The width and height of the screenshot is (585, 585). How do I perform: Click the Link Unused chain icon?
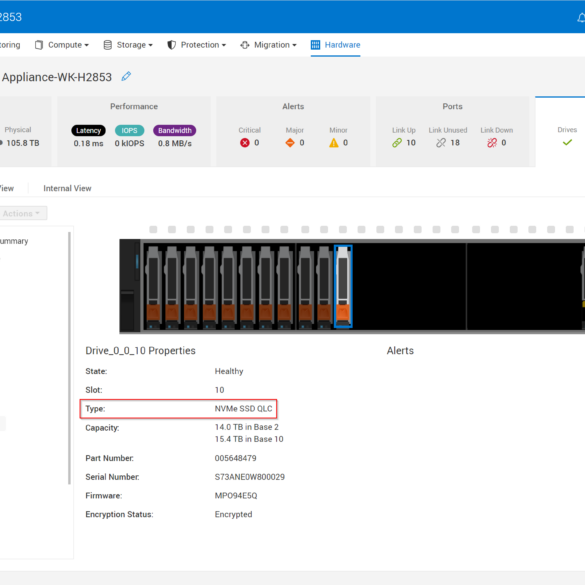click(x=441, y=143)
